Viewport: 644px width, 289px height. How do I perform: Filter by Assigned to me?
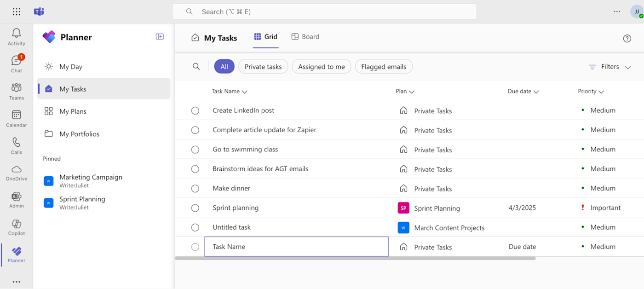pyautogui.click(x=322, y=67)
